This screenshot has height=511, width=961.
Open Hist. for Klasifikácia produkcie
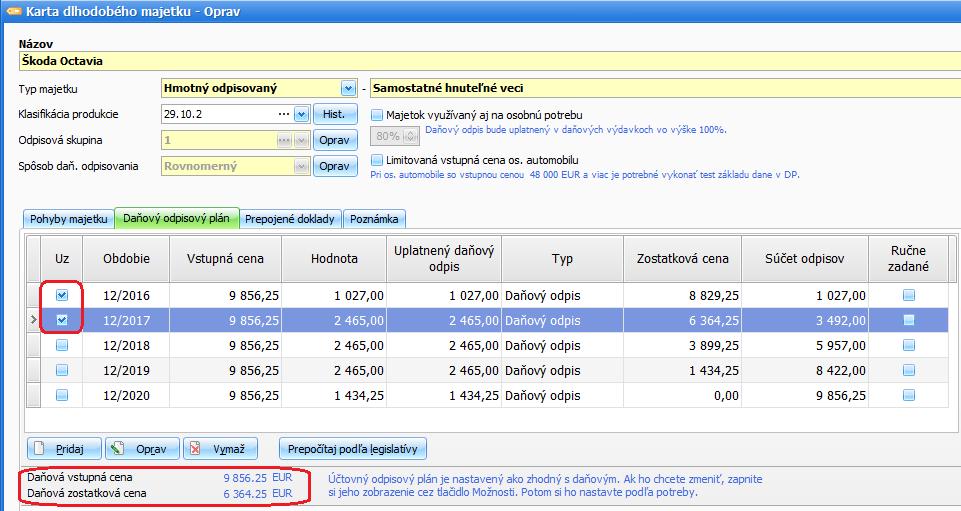[x=335, y=114]
